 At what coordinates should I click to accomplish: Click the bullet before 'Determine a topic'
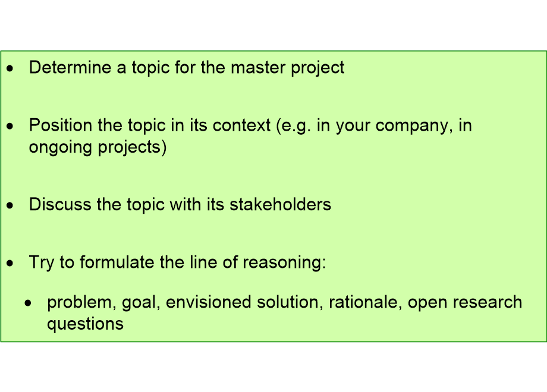[x=10, y=69]
